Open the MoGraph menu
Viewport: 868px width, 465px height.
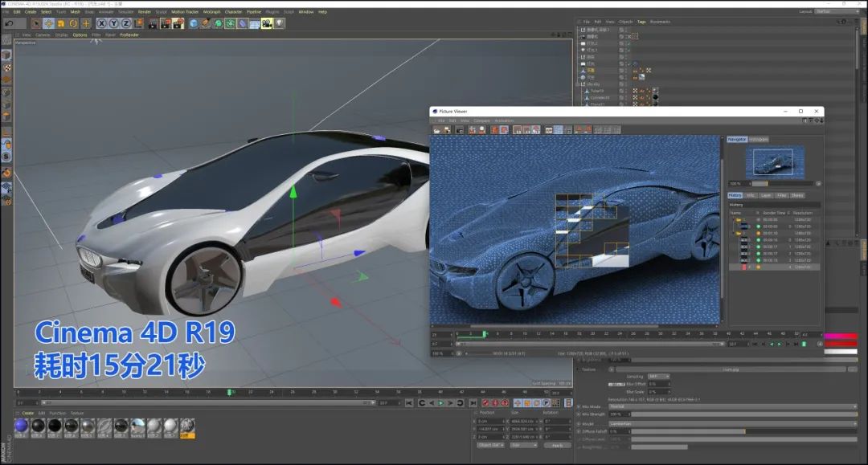click(210, 12)
